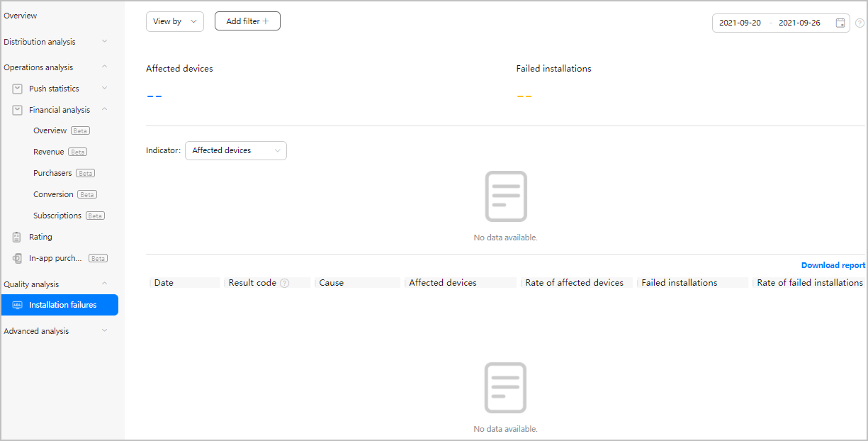Screen dimensions: 868x441
Task: Open the View by dropdown
Action: tap(174, 21)
